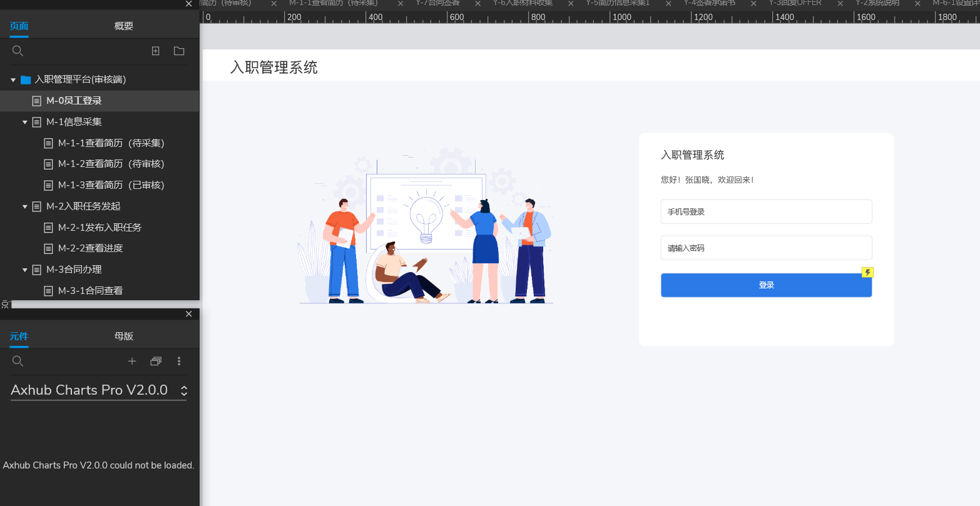Select the M-2-2查看进度 page
The image size is (980, 506).
click(x=100, y=248)
